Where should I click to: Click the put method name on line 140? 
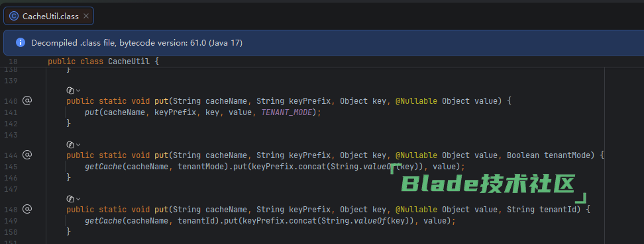click(162, 101)
